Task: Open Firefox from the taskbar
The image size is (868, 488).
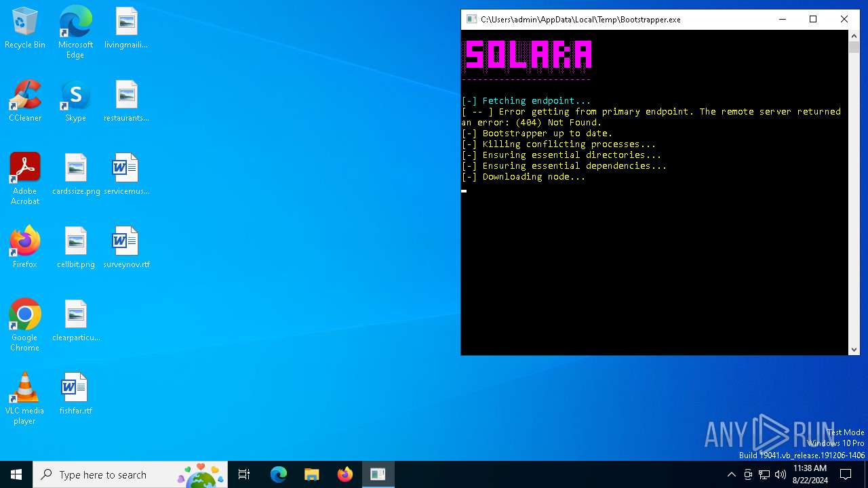Action: click(344, 474)
